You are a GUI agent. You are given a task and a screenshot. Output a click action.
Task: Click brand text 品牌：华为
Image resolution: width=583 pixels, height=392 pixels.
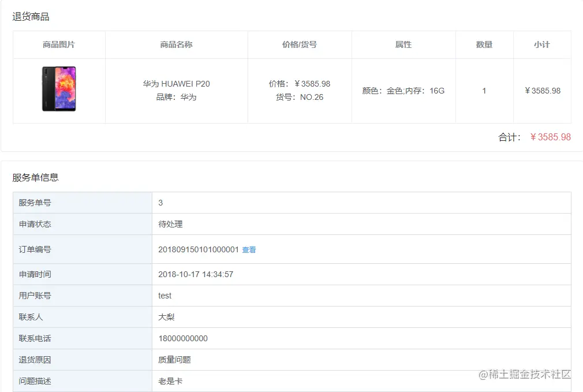click(x=176, y=97)
